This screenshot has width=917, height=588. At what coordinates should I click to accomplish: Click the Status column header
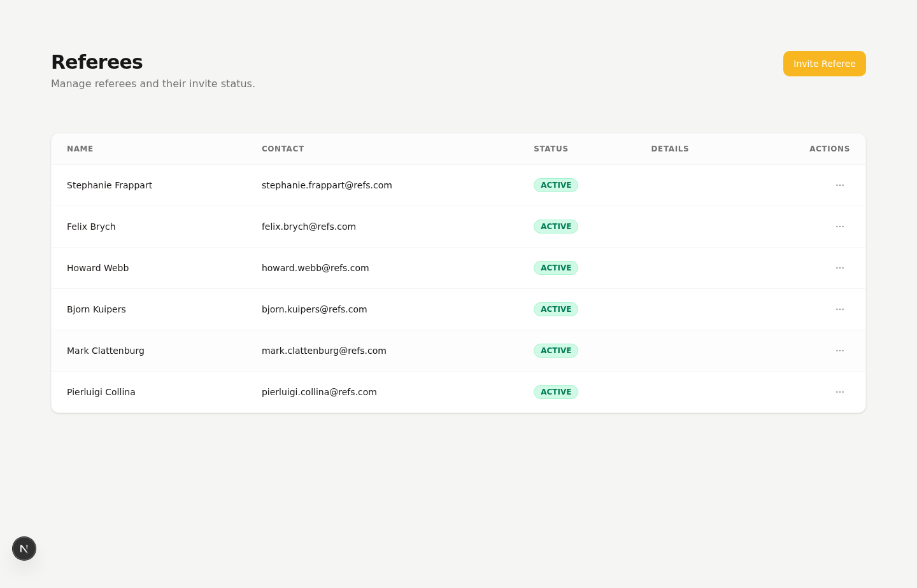coord(551,149)
